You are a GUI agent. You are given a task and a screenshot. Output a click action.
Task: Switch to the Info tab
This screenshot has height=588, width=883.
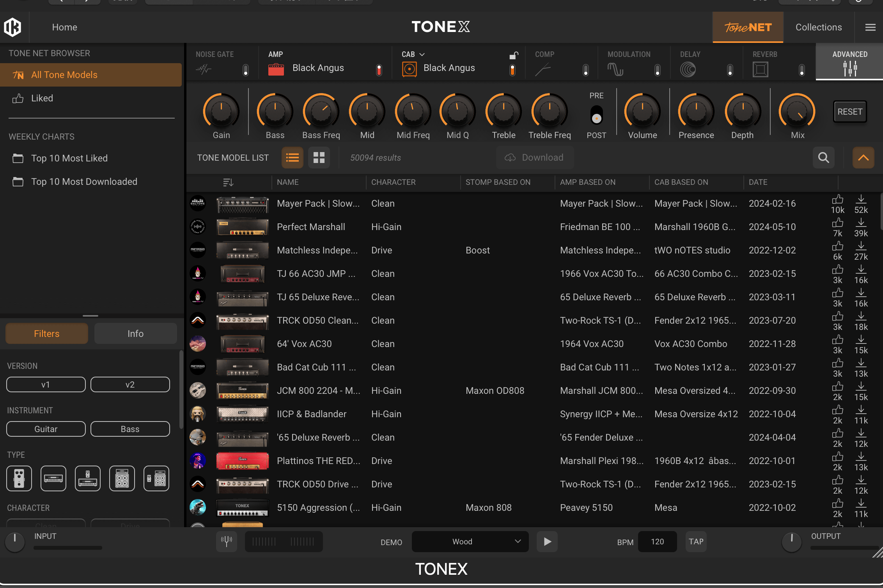click(135, 333)
